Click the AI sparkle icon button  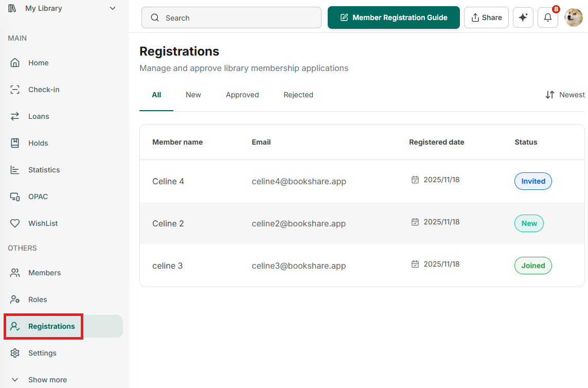click(x=523, y=17)
